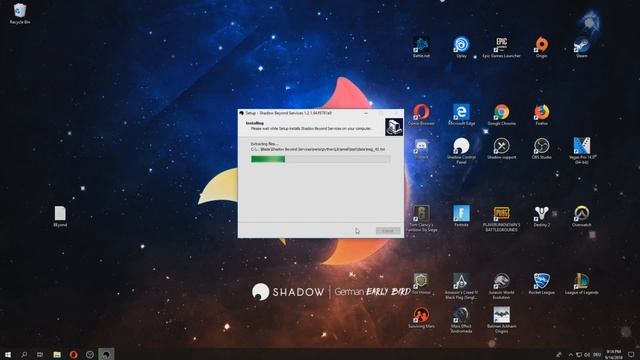Click Cancel in the Shadow Beyond setup

click(x=387, y=231)
